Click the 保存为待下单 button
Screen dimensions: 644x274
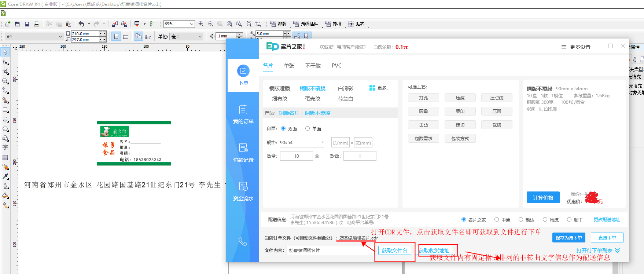pyautogui.click(x=569, y=238)
